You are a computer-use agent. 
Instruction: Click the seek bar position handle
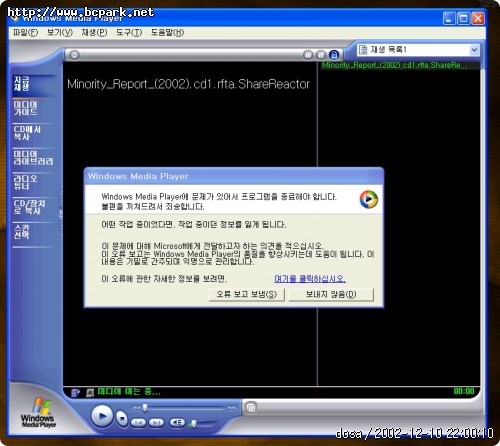pyautogui.click(x=145, y=407)
